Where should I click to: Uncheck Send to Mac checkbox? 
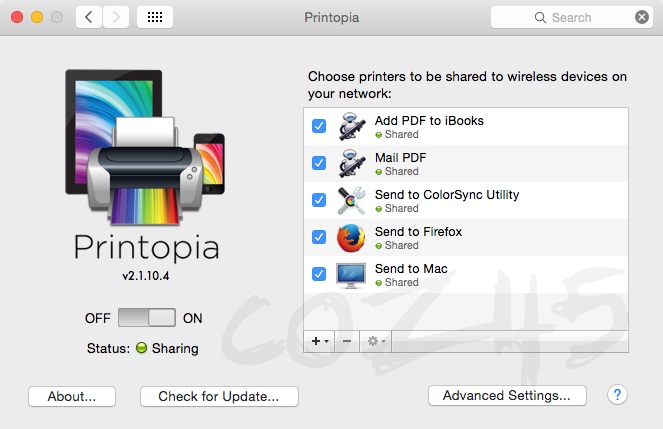(x=319, y=274)
